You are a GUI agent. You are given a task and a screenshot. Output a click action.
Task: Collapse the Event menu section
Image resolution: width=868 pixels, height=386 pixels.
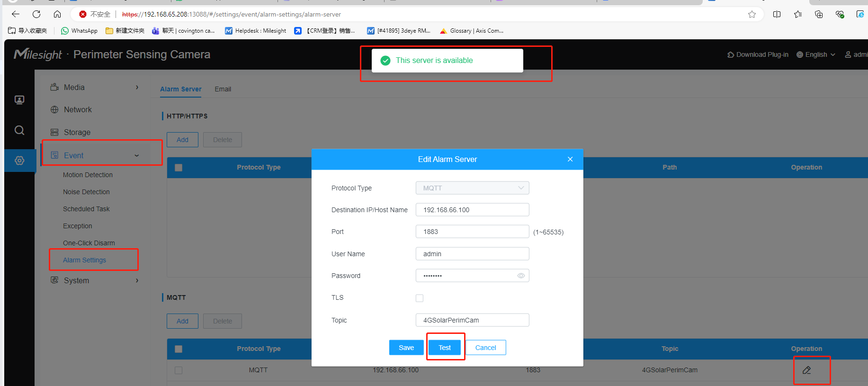pyautogui.click(x=95, y=155)
